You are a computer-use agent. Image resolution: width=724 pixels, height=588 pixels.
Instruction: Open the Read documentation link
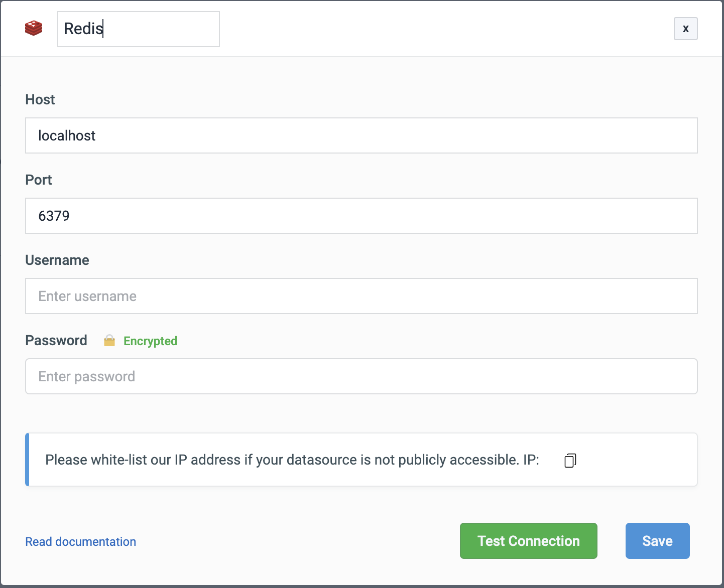pos(81,542)
